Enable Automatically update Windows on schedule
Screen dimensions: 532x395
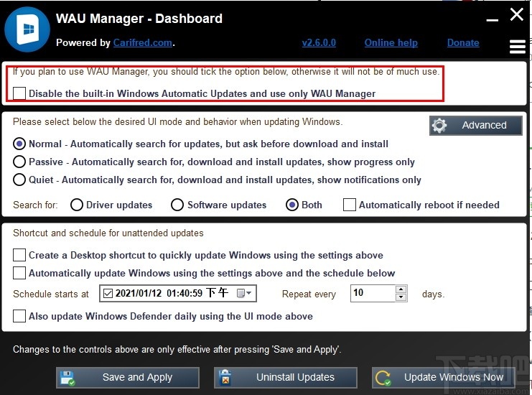pyautogui.click(x=19, y=273)
